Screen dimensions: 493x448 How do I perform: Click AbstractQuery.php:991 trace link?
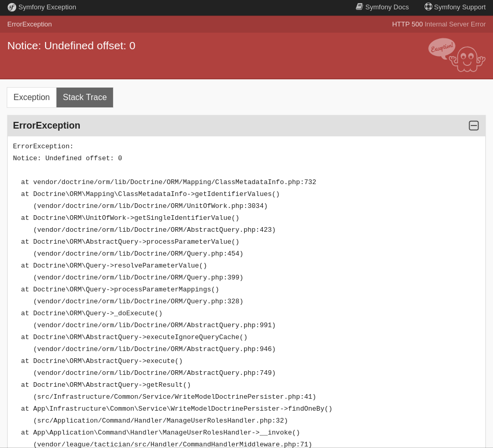point(154,325)
